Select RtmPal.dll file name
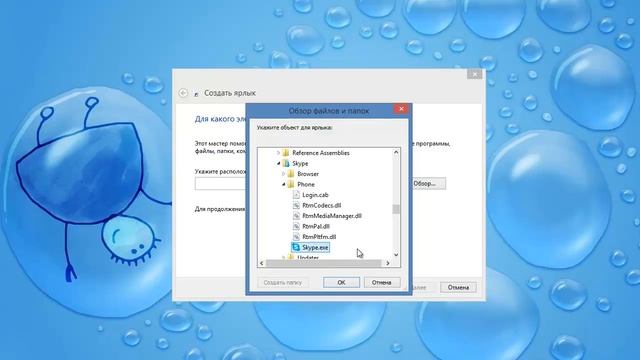640x360 pixels. [316, 226]
